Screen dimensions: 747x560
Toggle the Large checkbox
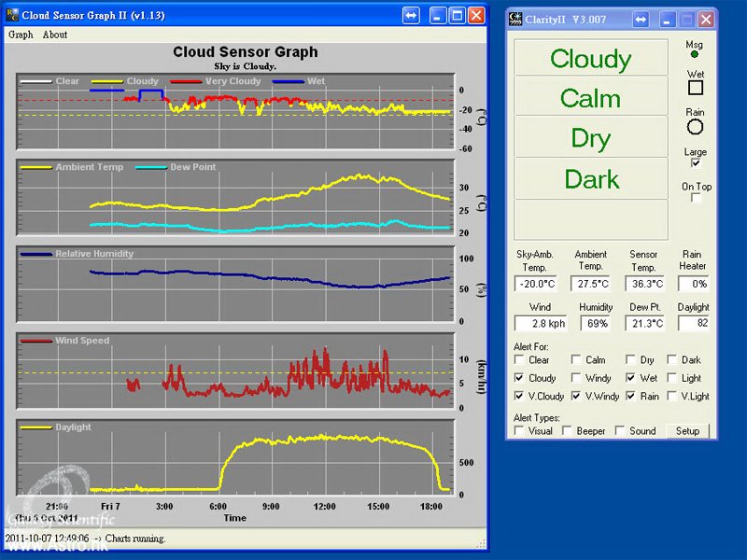tap(695, 163)
